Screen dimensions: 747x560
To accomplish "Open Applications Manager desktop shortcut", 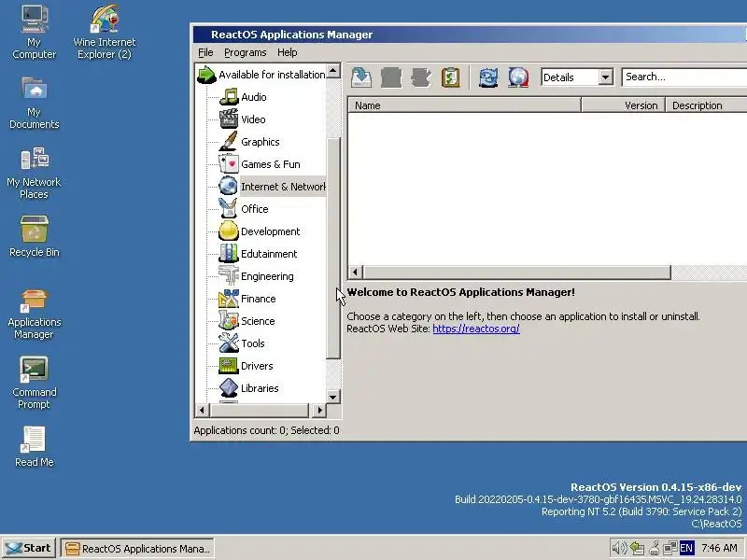I will tap(35, 315).
